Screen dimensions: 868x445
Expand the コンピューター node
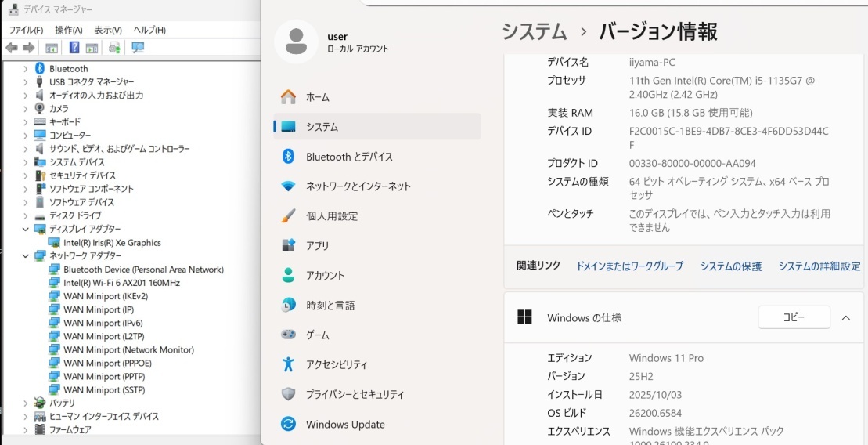pos(26,136)
